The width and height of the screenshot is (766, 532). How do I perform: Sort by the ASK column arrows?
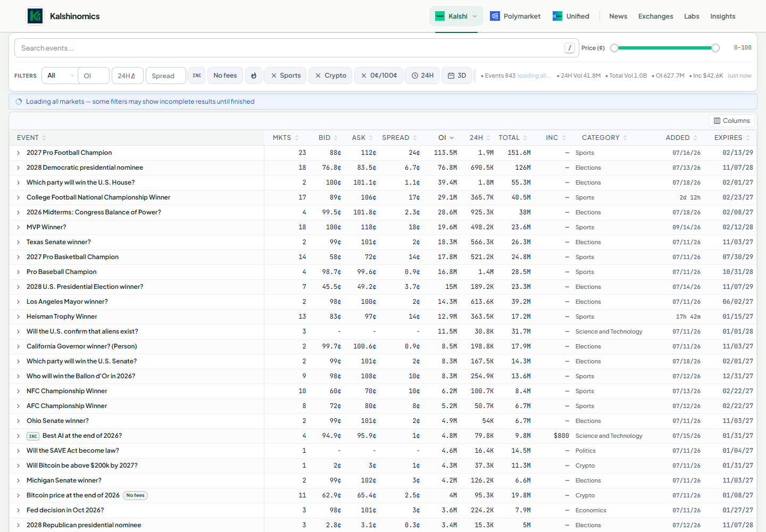tap(371, 138)
